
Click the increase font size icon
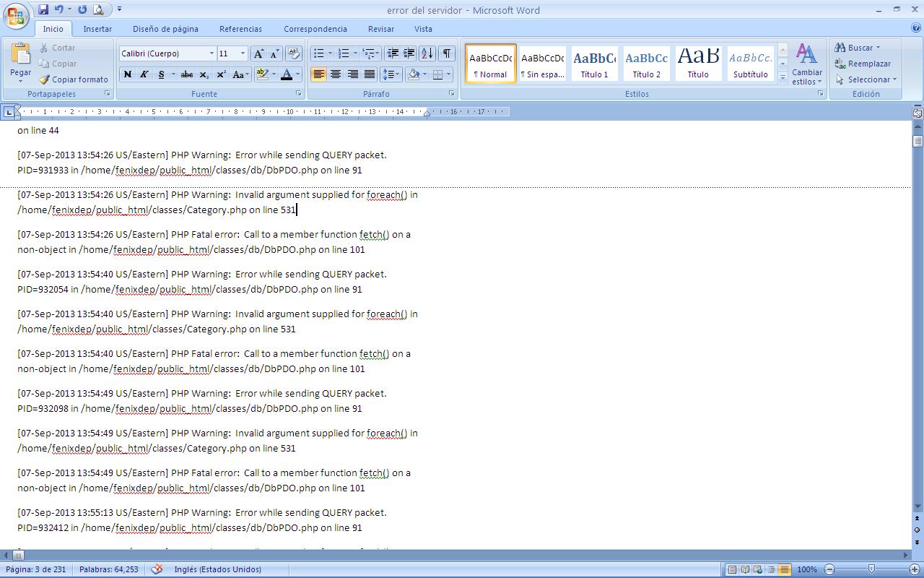[x=258, y=53]
